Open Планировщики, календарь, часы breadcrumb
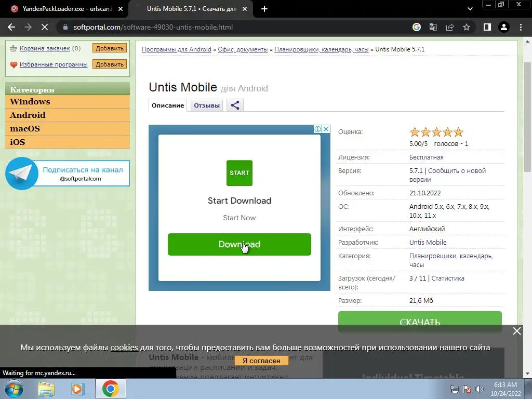Viewport: 532px width, 399px height. click(321, 49)
